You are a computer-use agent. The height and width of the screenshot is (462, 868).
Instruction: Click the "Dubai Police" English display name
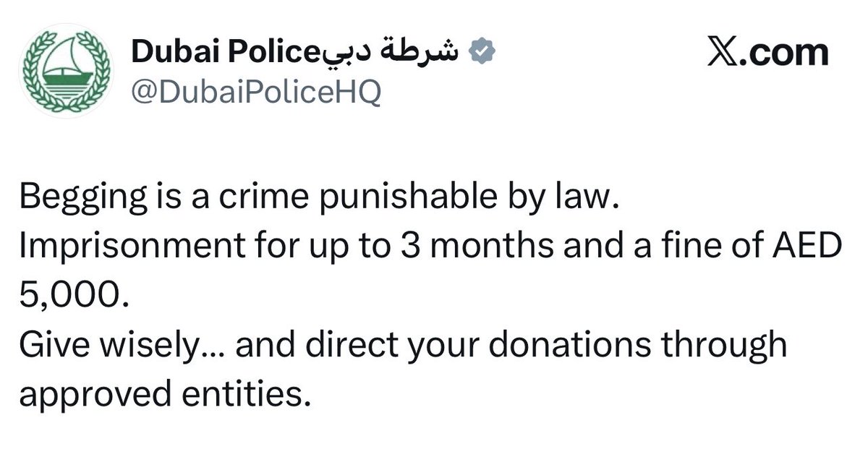(x=224, y=54)
